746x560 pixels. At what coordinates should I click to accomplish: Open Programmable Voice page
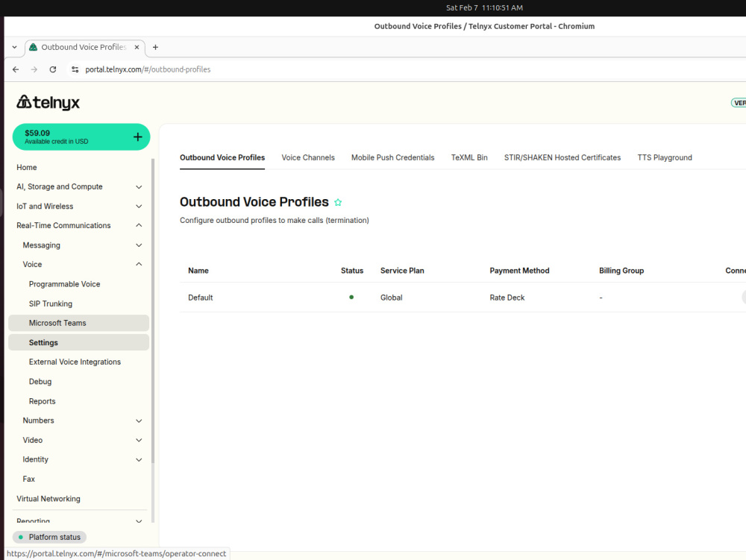pyautogui.click(x=65, y=284)
